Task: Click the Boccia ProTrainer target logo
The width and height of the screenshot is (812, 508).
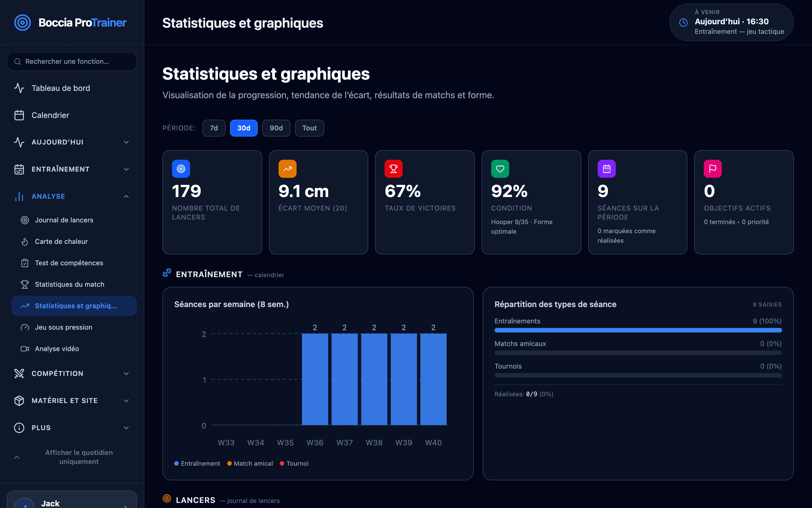Action: (23, 23)
